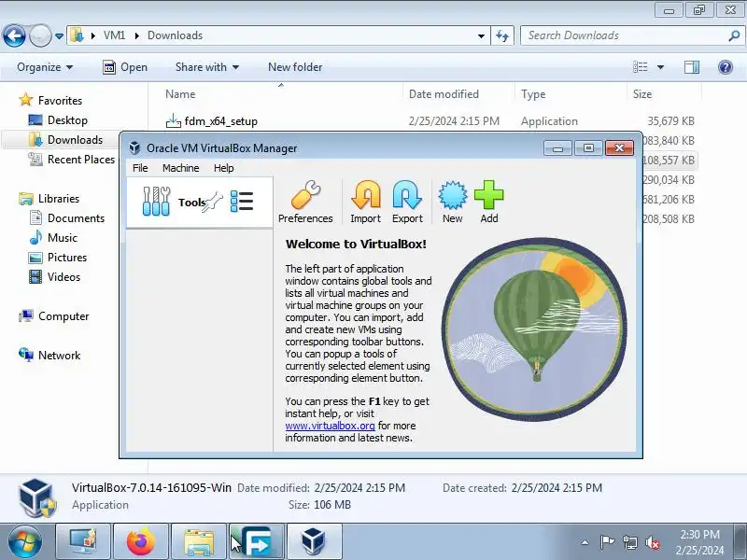Open Favorites in navigation pane

60,101
